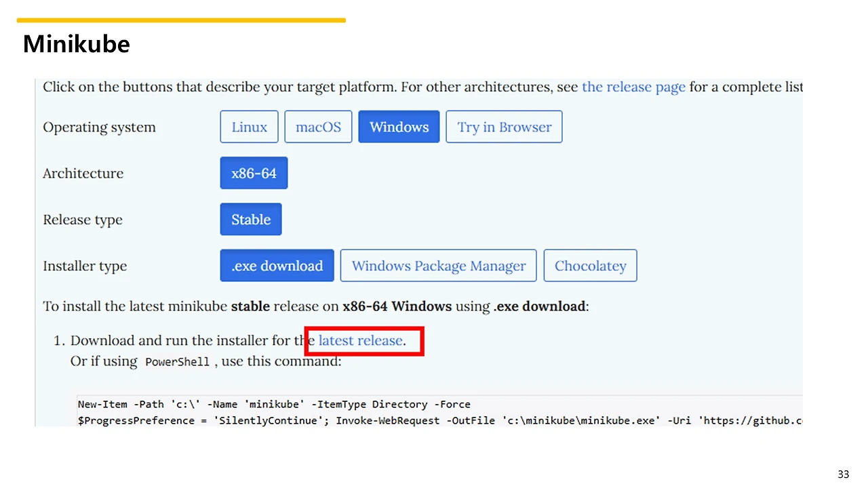
Task: Click the 'Click on the buttons' instruction text
Action: [x=422, y=87]
